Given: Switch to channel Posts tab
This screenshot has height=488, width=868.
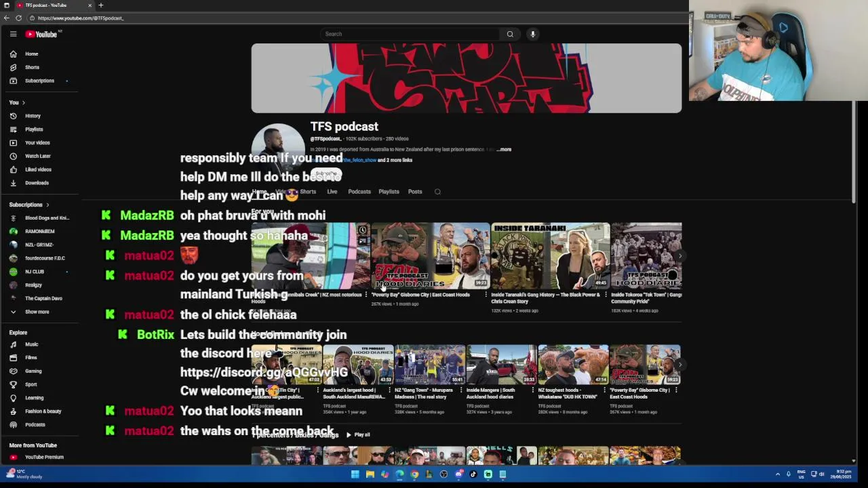Looking at the screenshot, I should (415, 192).
